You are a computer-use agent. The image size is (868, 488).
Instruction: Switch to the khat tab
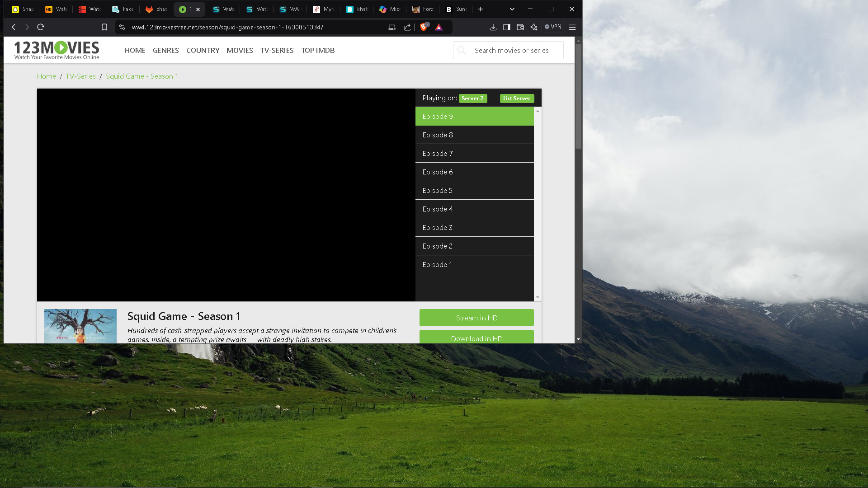tap(357, 9)
